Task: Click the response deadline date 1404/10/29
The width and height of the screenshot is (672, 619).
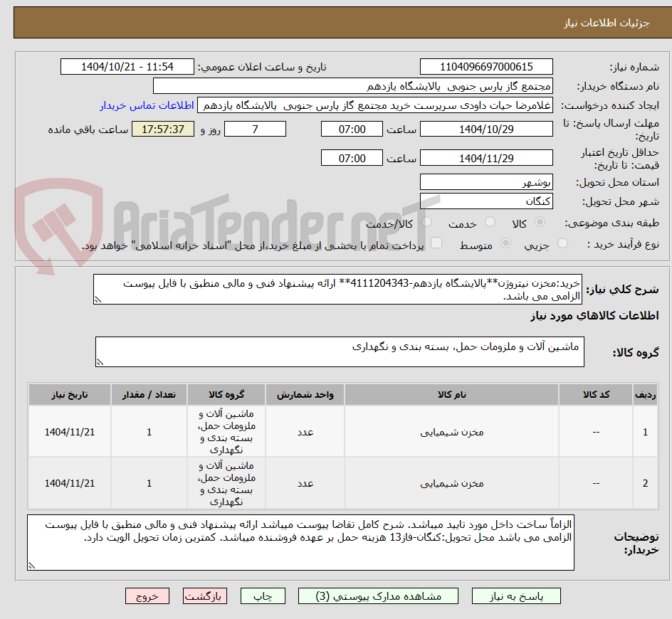Action: click(x=486, y=129)
